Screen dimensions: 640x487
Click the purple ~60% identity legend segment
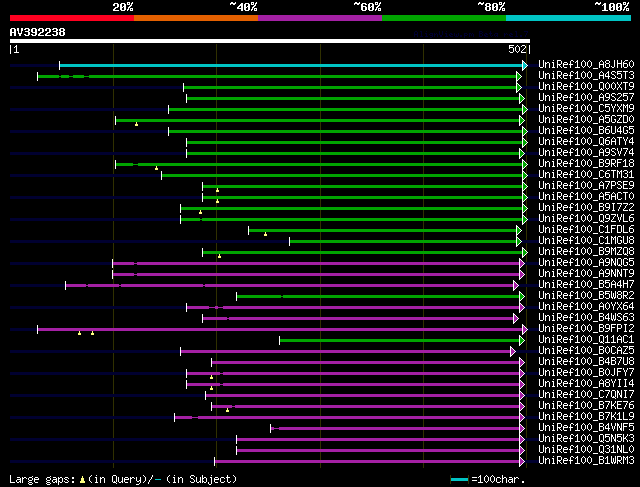320,18
